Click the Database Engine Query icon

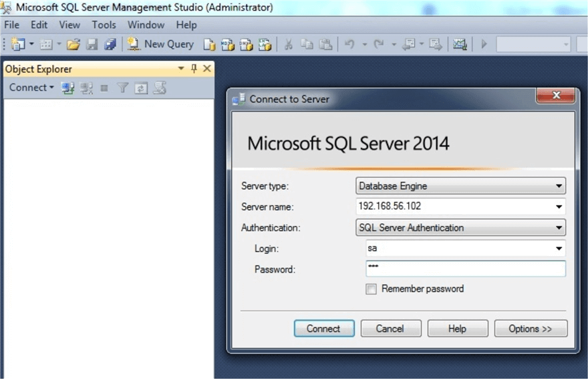click(209, 45)
